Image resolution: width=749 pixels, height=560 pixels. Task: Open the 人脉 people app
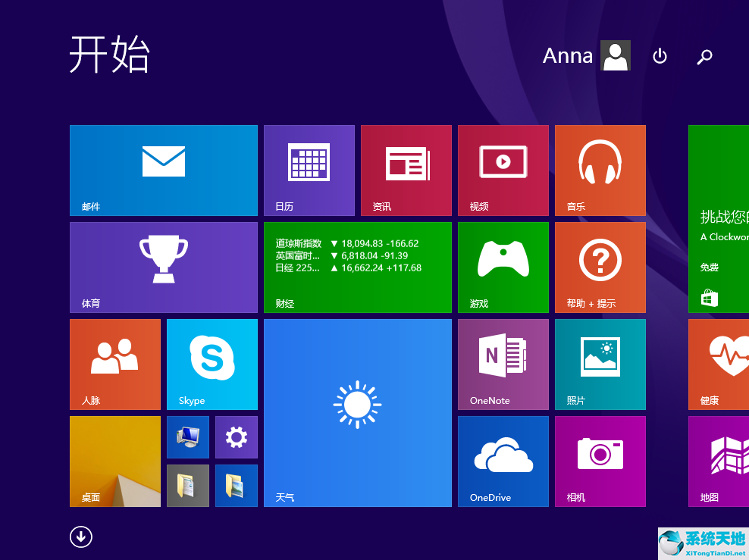pos(114,364)
